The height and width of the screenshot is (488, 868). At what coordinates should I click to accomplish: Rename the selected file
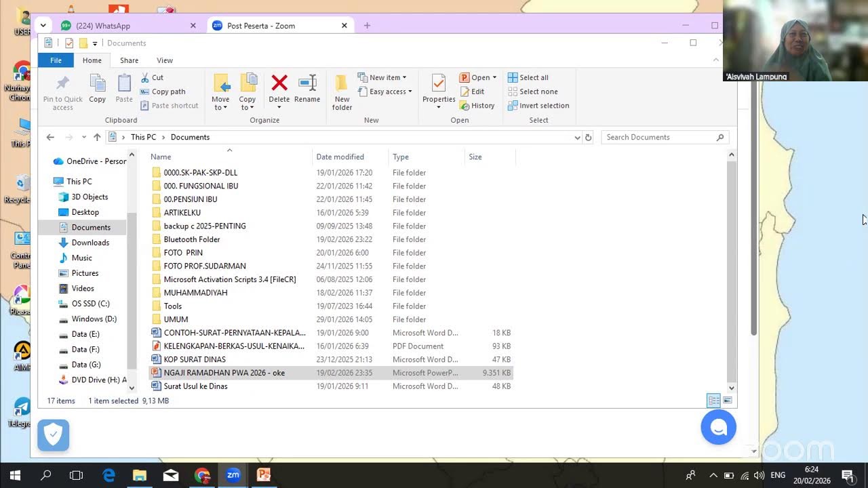(307, 89)
